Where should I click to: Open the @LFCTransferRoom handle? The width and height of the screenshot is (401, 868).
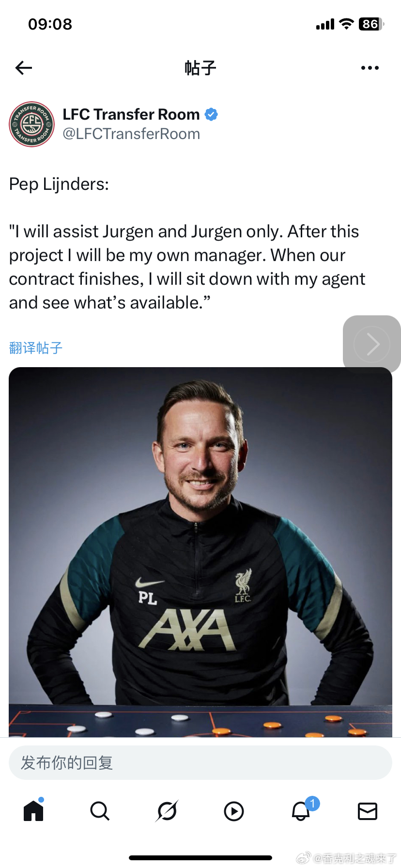coord(131,134)
